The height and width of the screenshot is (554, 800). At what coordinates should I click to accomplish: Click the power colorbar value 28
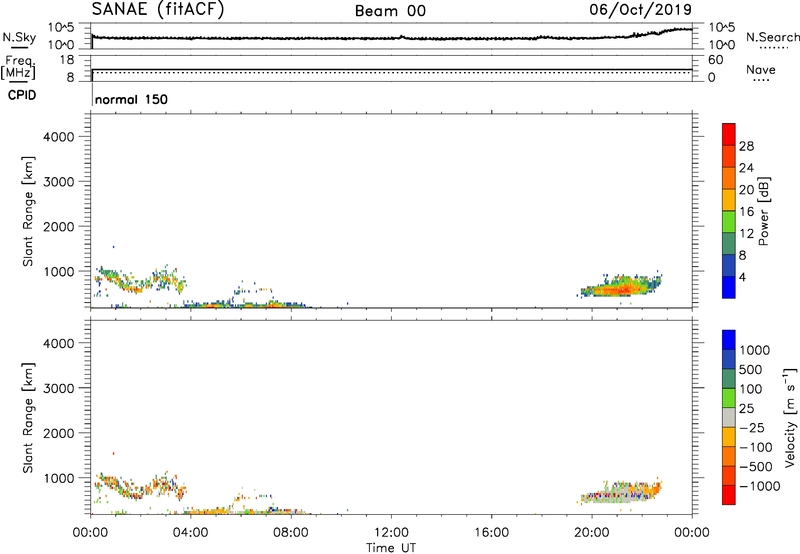tap(746, 146)
